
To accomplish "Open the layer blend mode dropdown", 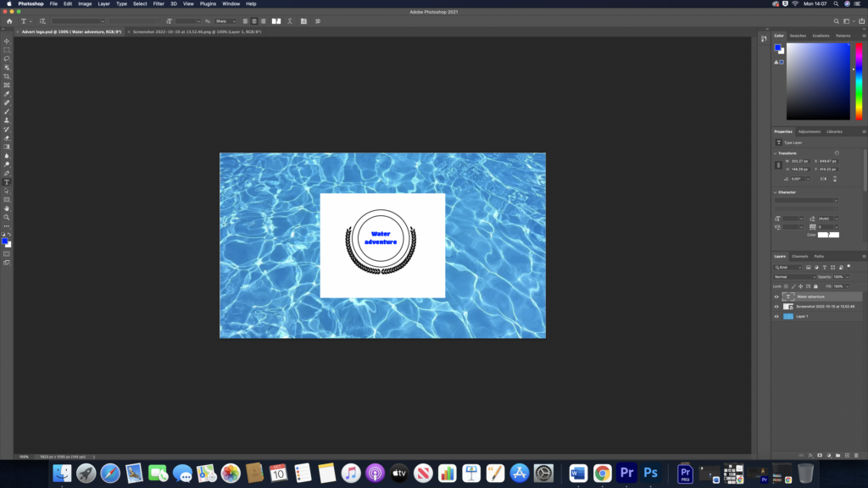I will click(793, 276).
